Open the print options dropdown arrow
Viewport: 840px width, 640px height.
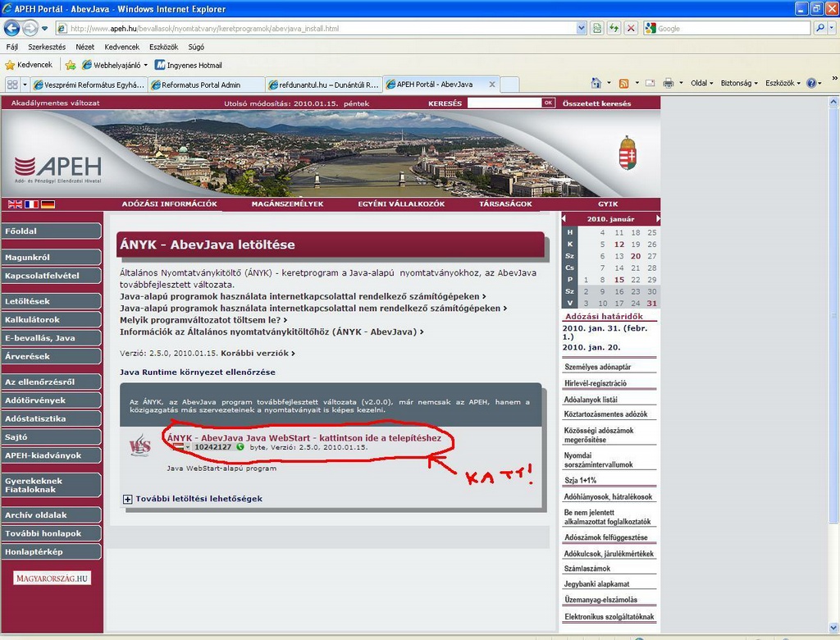click(x=681, y=83)
